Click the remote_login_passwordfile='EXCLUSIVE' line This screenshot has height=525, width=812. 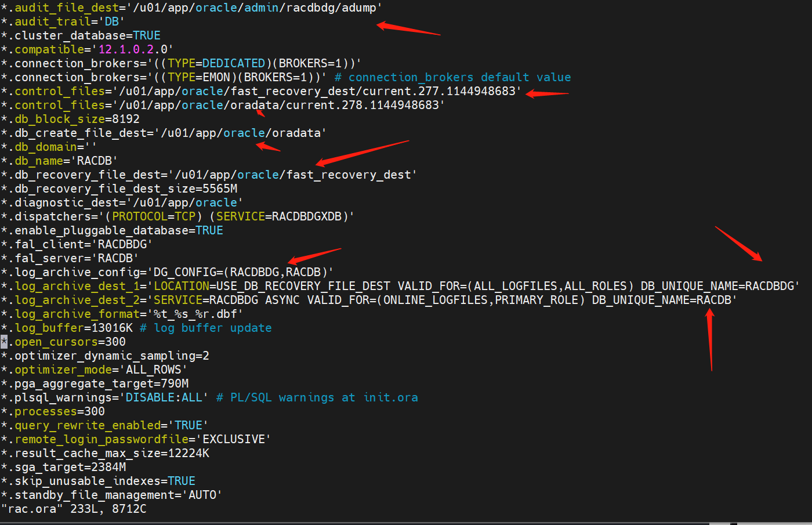(136, 439)
